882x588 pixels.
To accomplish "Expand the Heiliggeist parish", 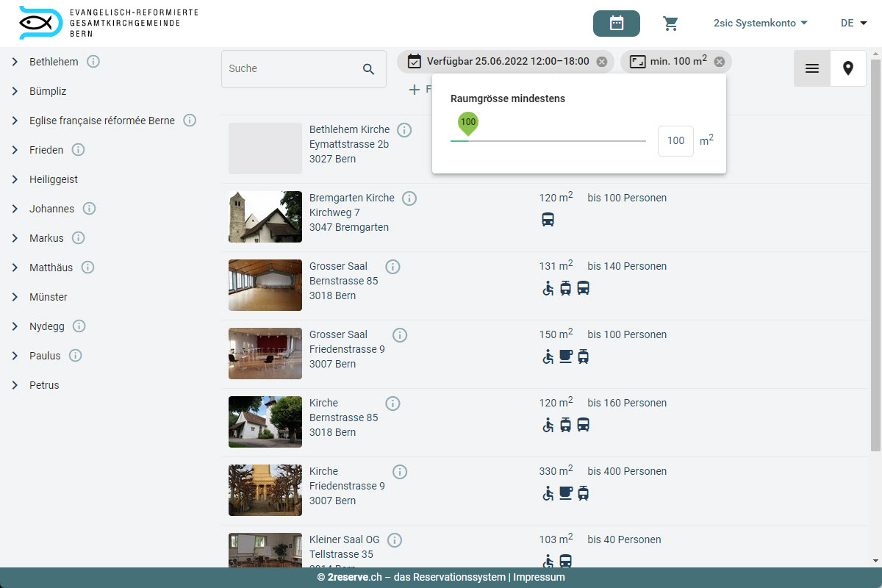I will click(x=15, y=179).
